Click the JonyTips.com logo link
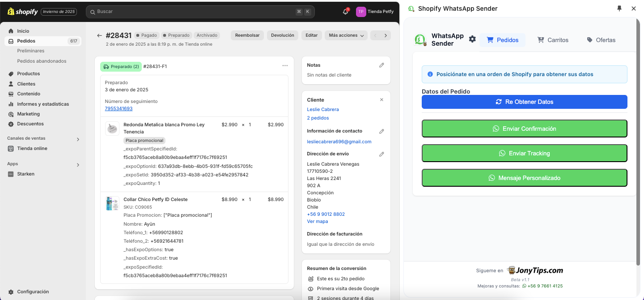The height and width of the screenshot is (300, 644). (535, 270)
